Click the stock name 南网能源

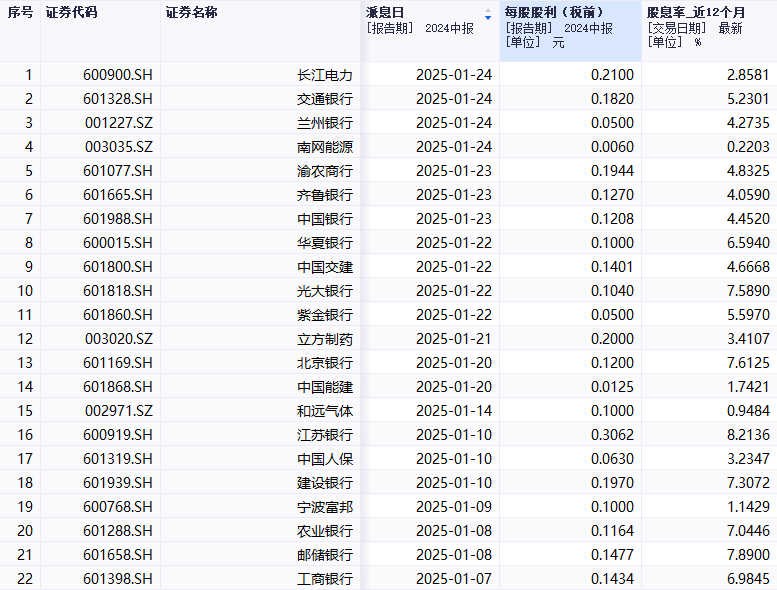pos(325,147)
